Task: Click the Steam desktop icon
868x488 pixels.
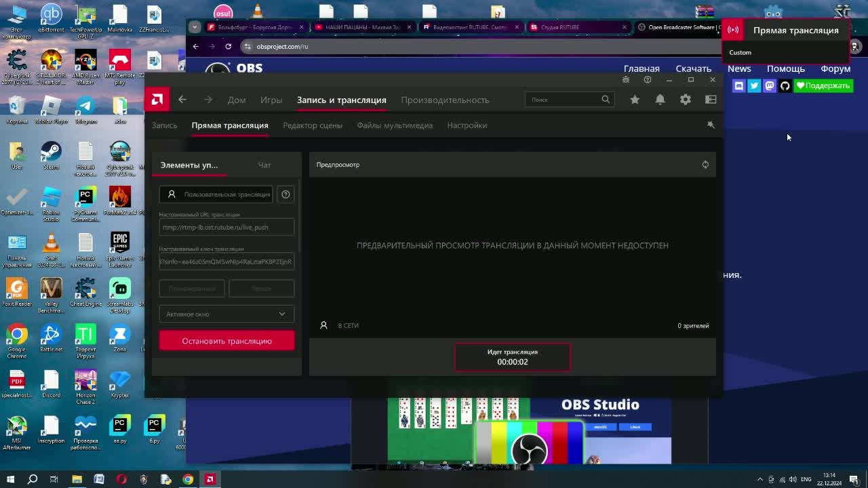Action: click(51, 155)
